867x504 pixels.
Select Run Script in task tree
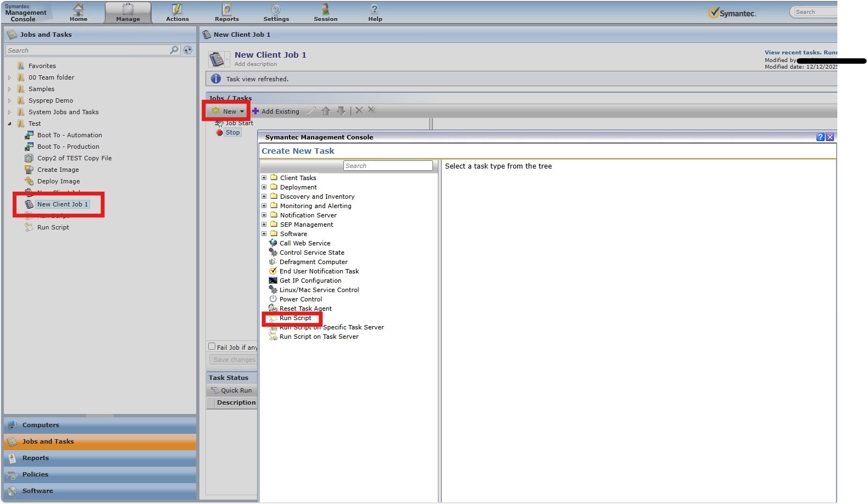click(295, 318)
